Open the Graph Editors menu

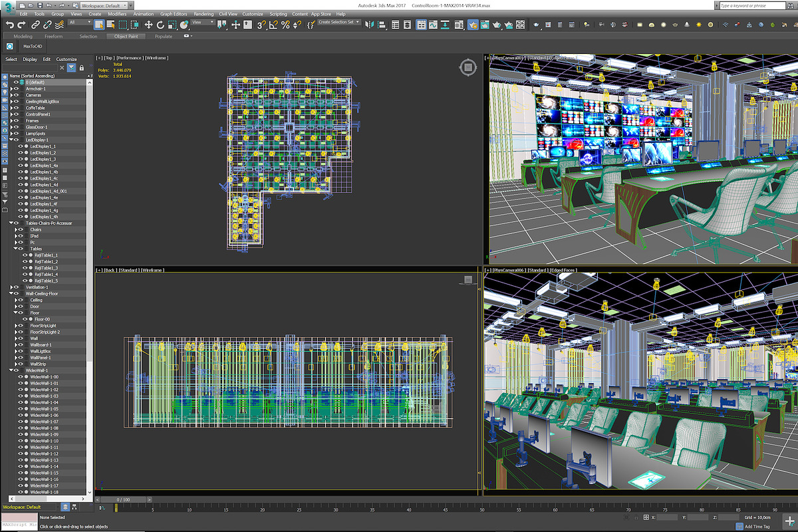[174, 14]
